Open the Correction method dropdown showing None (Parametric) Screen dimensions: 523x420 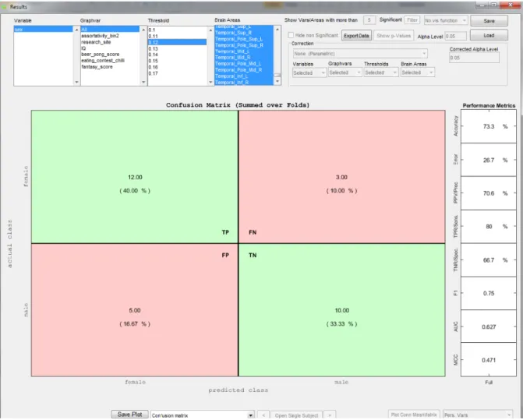tap(360, 54)
